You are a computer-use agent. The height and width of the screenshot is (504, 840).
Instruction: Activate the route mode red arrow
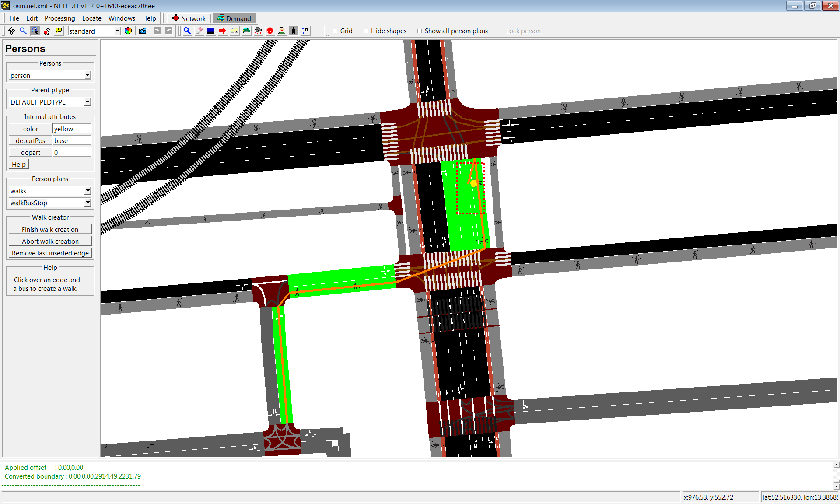[223, 31]
